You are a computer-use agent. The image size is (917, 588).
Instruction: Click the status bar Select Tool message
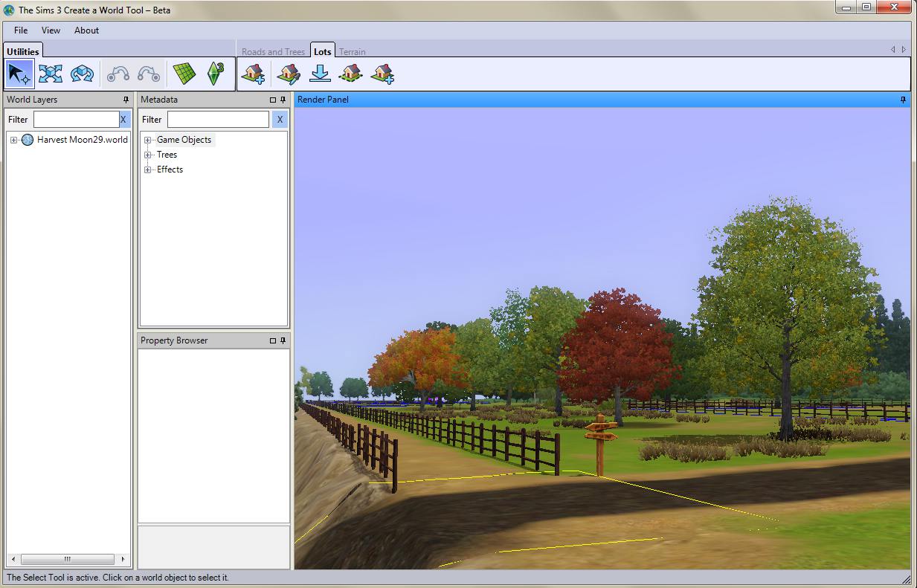[118, 578]
